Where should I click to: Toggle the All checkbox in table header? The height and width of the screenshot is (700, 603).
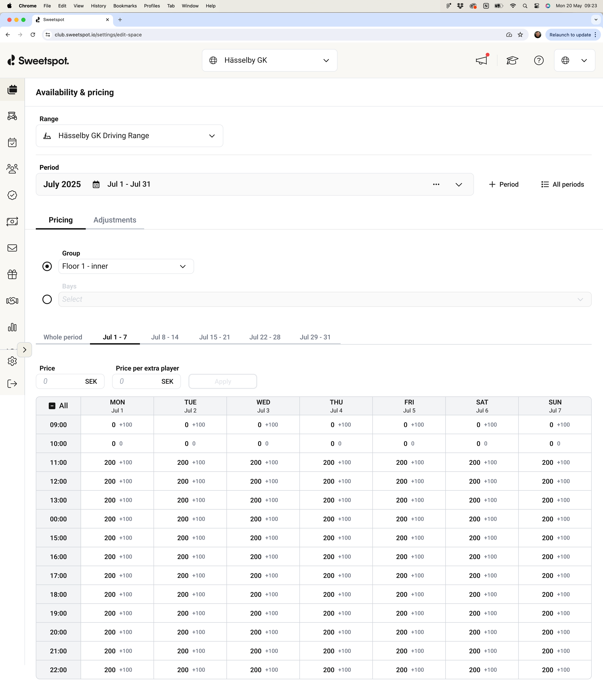click(x=52, y=406)
